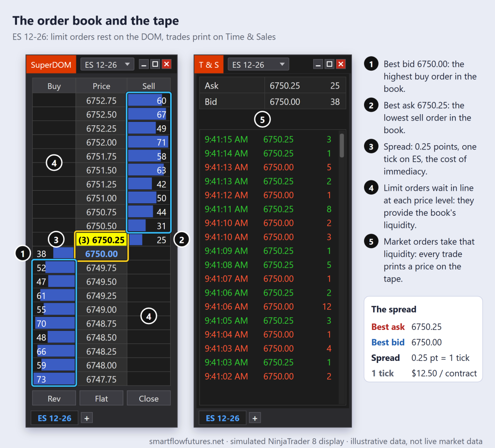Click the SuperDOM title label
Screen dimensions: 495x448
tap(51, 64)
